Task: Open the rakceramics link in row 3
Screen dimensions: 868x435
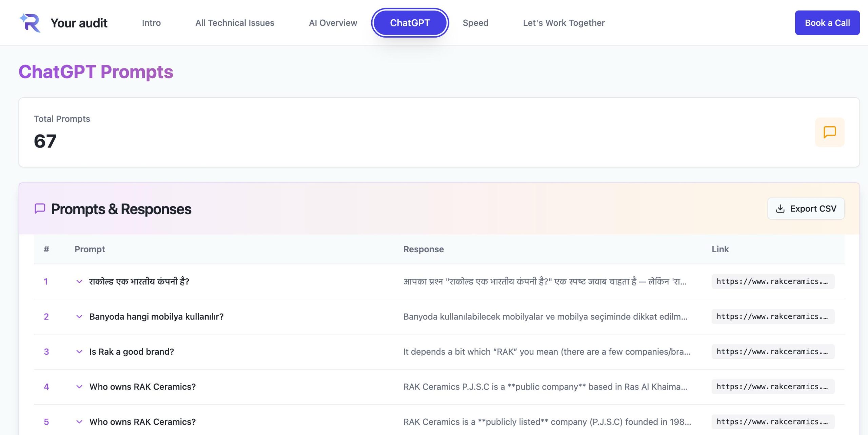Action: [x=772, y=352]
